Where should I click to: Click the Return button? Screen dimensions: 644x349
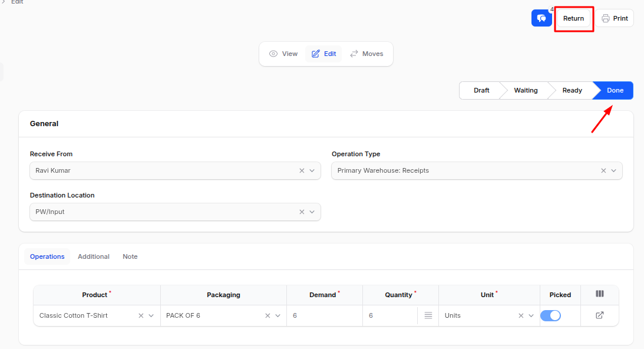[x=573, y=18]
